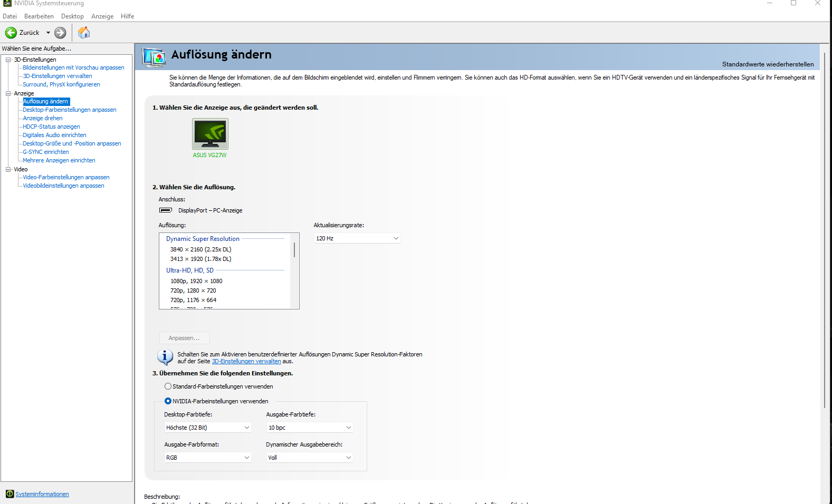
Task: Collapse the 3D-Einstellungen tree node
Action: [8, 60]
